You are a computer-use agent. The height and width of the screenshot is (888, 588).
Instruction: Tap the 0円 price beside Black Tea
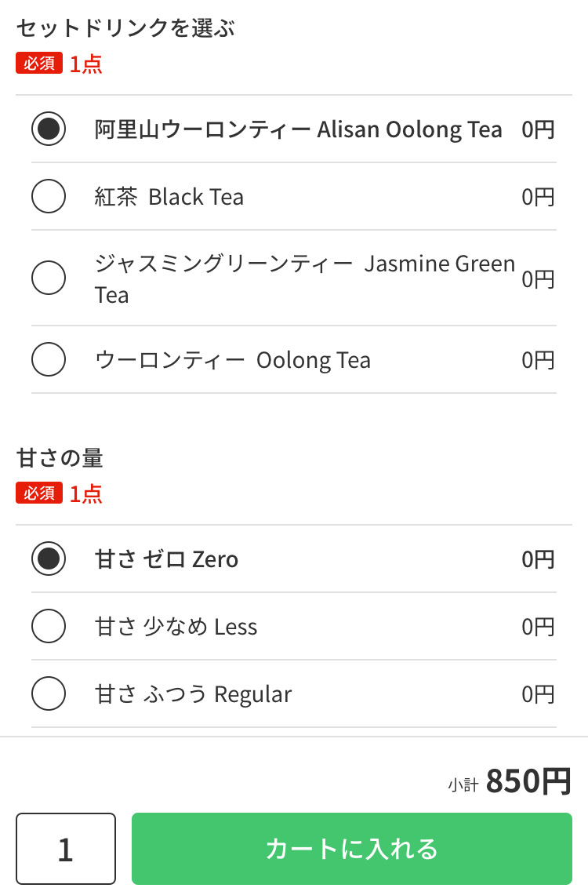538,196
